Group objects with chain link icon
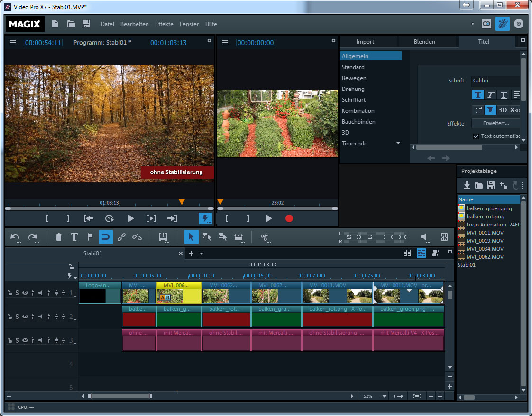Viewport: 532px width, 416px height. pyautogui.click(x=121, y=237)
